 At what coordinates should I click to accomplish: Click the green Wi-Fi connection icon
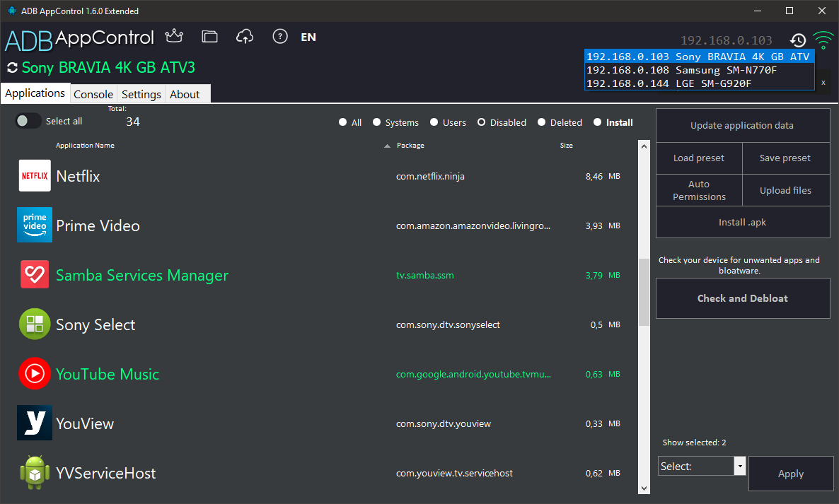coord(823,40)
